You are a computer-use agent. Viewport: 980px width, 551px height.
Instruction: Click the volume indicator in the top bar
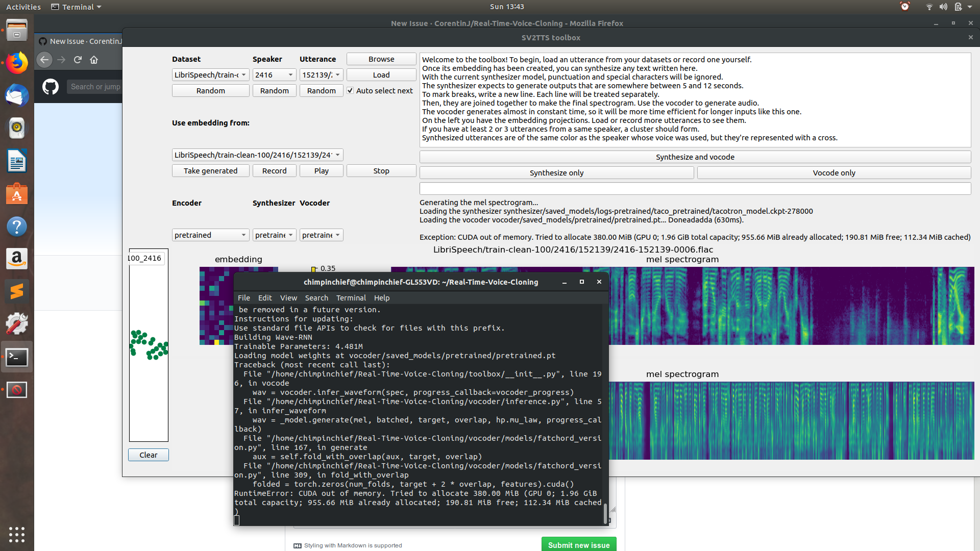[943, 7]
